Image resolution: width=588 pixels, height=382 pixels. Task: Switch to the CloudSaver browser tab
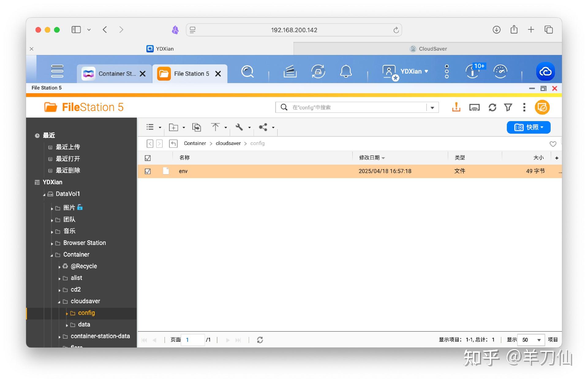tap(428, 48)
